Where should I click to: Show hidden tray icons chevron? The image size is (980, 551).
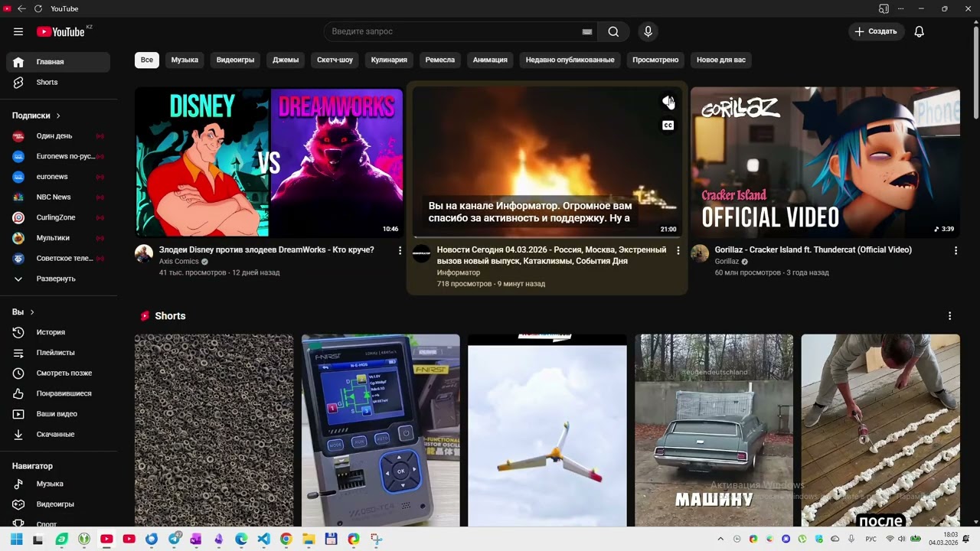(720, 539)
